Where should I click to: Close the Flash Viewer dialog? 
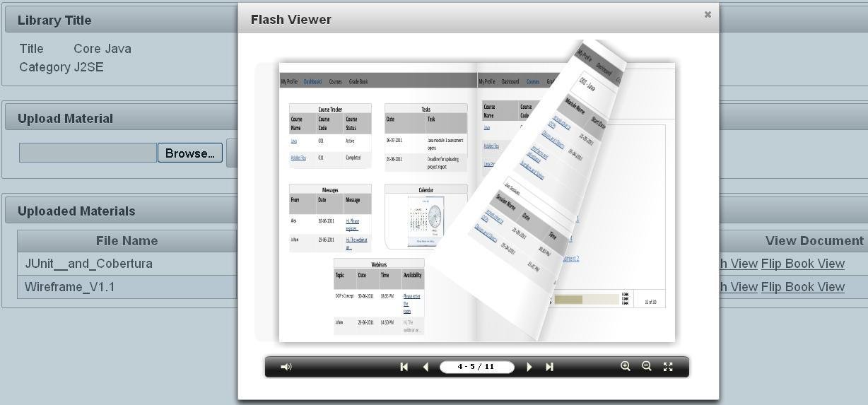(708, 14)
